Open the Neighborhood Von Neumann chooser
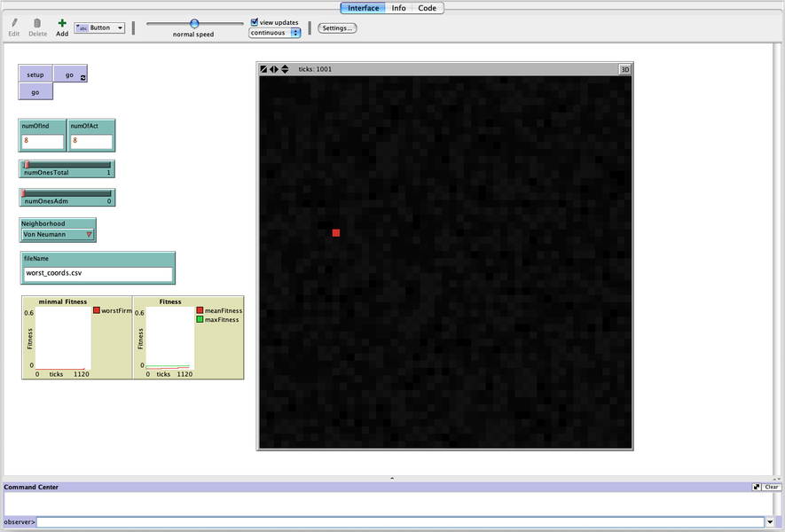Viewport: 785px width, 532px height. tap(57, 233)
